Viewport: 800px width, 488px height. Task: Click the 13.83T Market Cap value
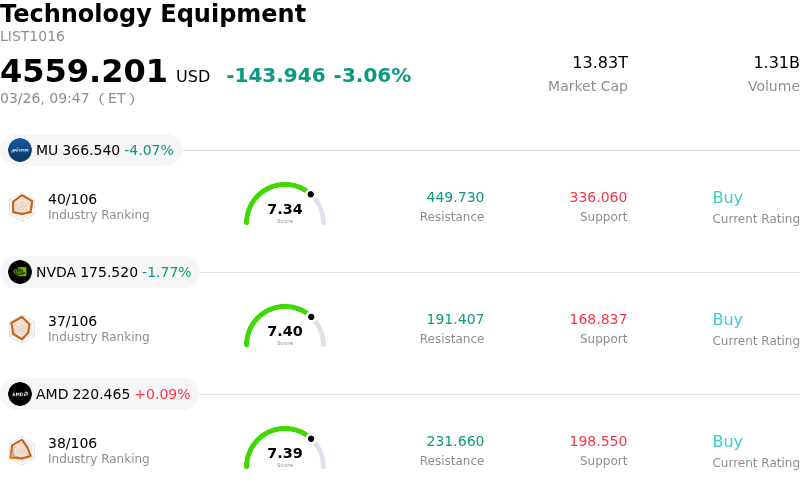click(599, 63)
